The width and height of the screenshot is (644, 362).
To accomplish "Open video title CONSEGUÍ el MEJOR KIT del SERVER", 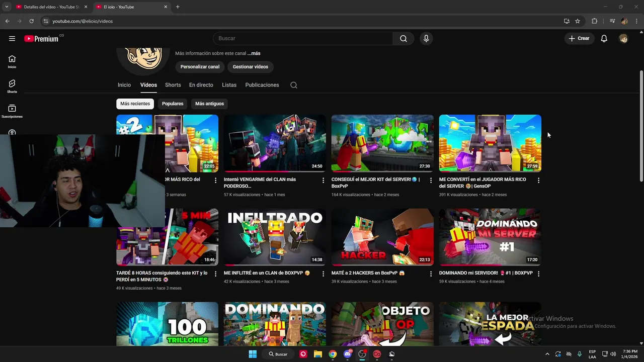I will point(375,183).
